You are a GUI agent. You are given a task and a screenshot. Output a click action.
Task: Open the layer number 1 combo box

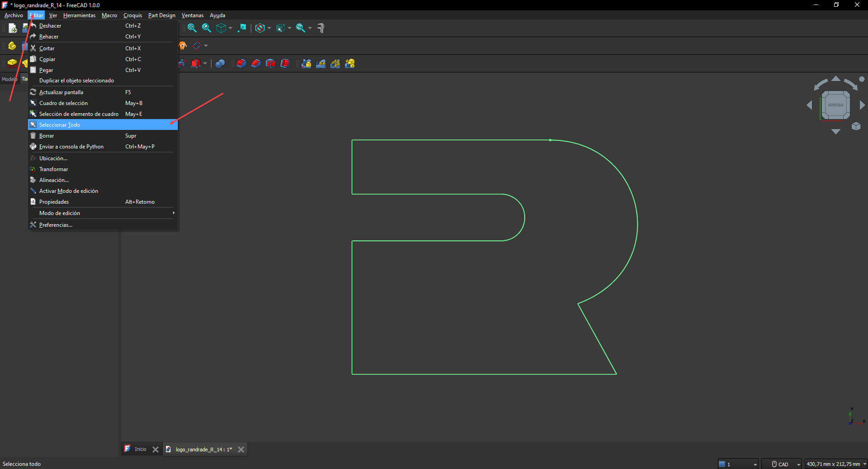coord(738,464)
